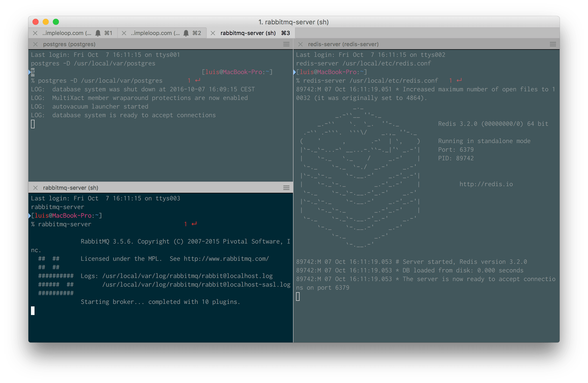Close the redis-server pane
The image size is (588, 383).
pos(300,44)
